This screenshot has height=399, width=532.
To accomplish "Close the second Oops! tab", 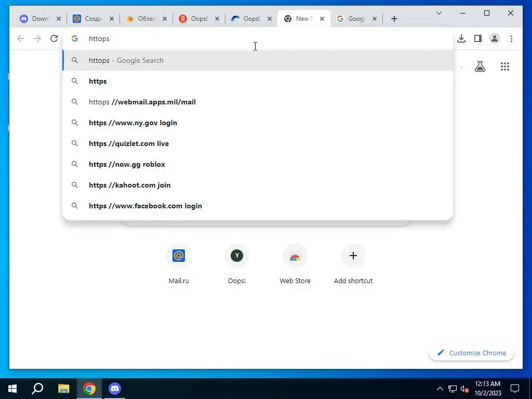I will tap(270, 19).
